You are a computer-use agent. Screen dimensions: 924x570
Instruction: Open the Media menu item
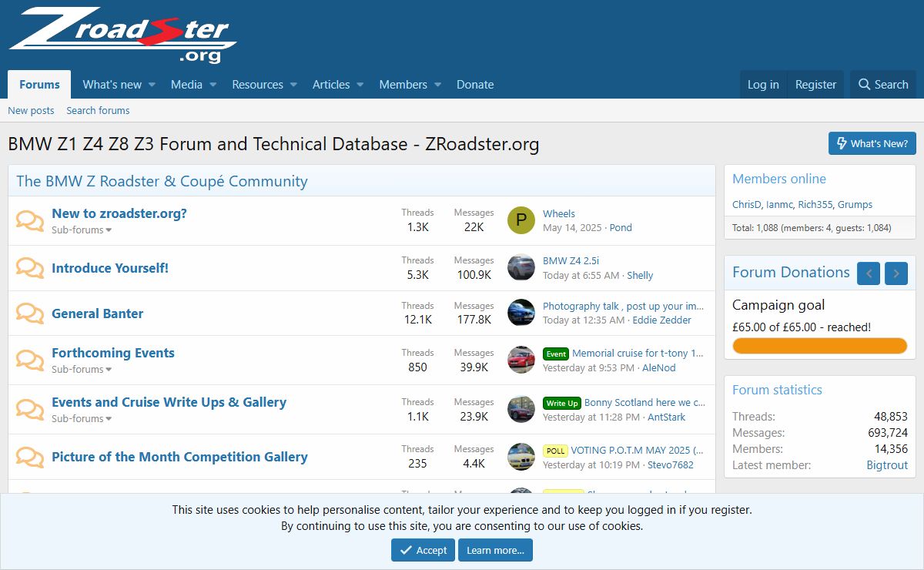coord(186,85)
